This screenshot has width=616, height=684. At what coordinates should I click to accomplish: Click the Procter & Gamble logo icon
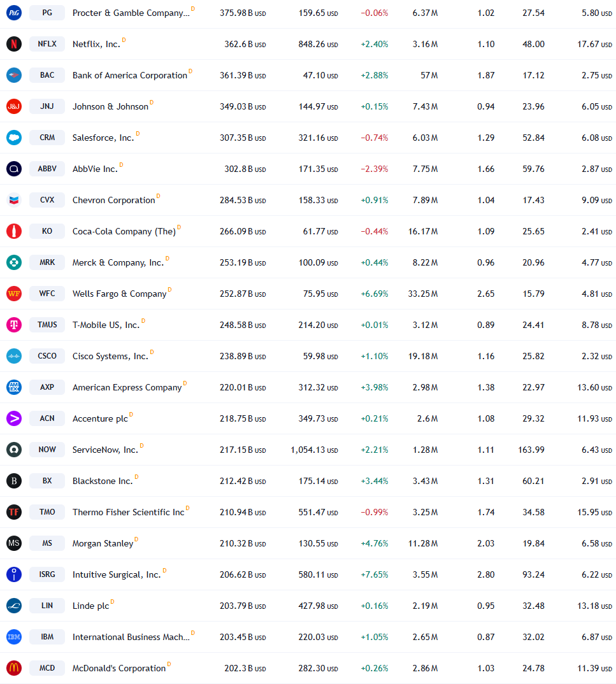(x=14, y=13)
